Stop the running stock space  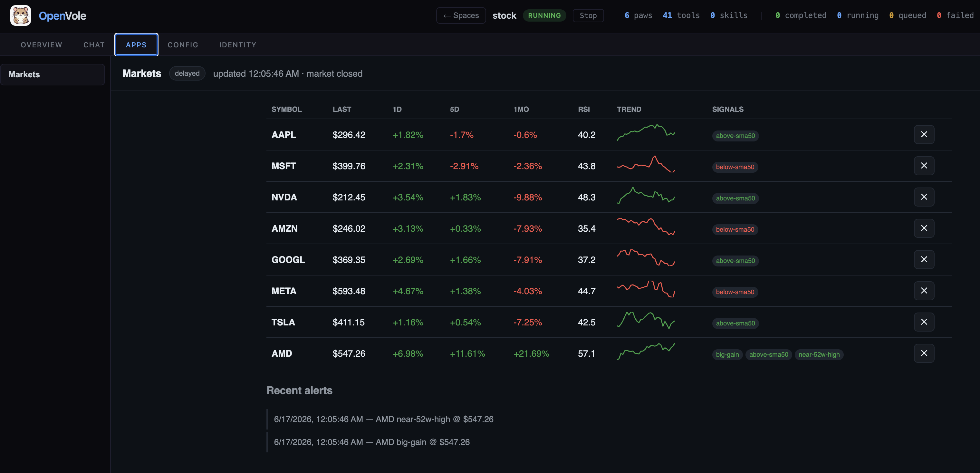588,15
